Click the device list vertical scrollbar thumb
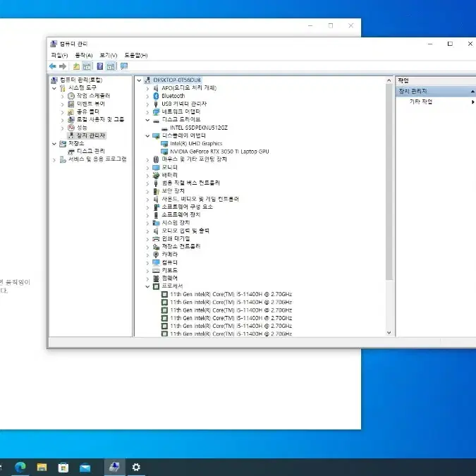 click(x=389, y=182)
